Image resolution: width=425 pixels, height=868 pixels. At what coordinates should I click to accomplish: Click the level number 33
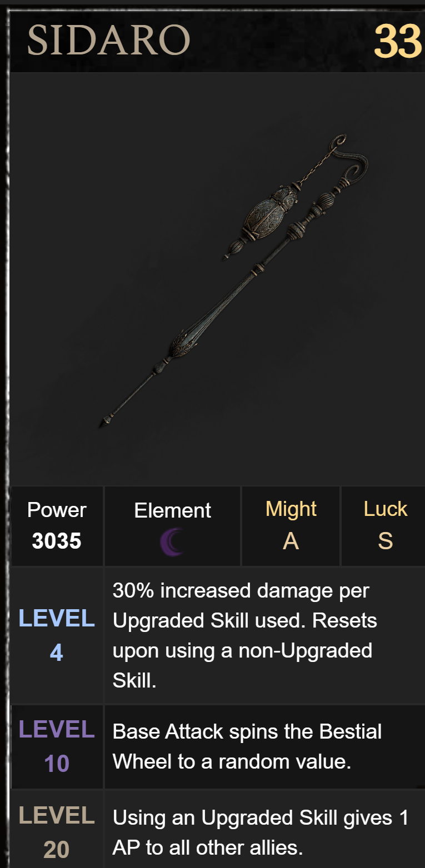tap(398, 42)
